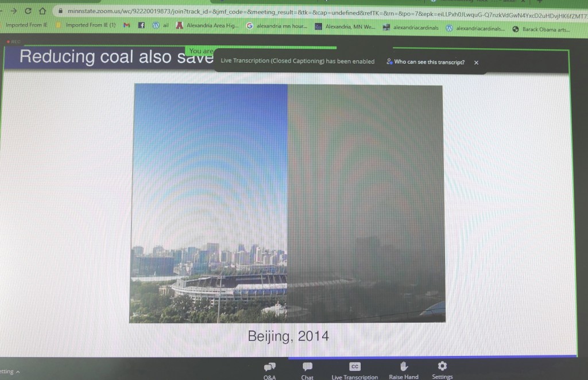
Task: Open the 'Imported From IE (1)' bookmark folder
Action: (x=85, y=25)
